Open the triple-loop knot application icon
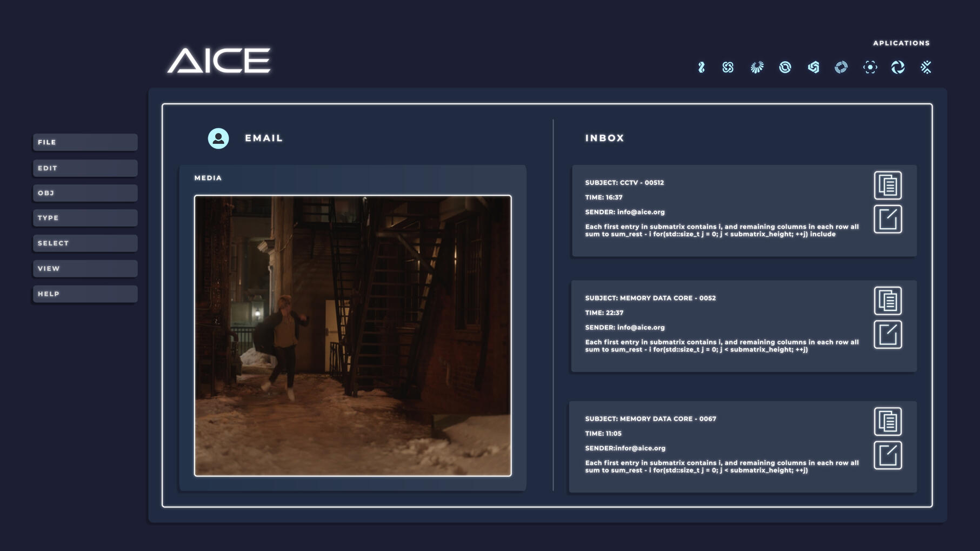 728,67
